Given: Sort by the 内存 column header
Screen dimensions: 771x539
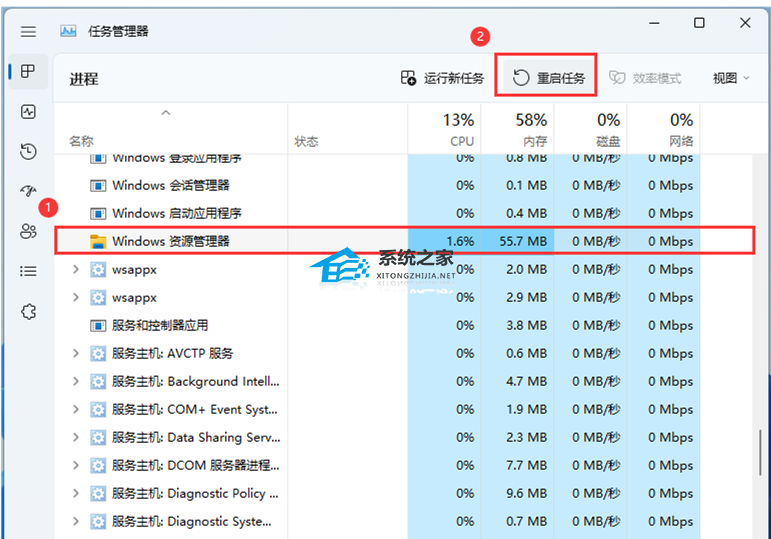Looking at the screenshot, I should [517, 129].
